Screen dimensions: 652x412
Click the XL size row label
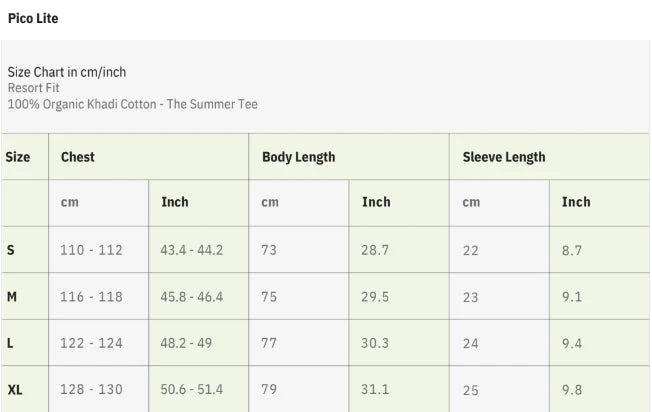point(15,390)
